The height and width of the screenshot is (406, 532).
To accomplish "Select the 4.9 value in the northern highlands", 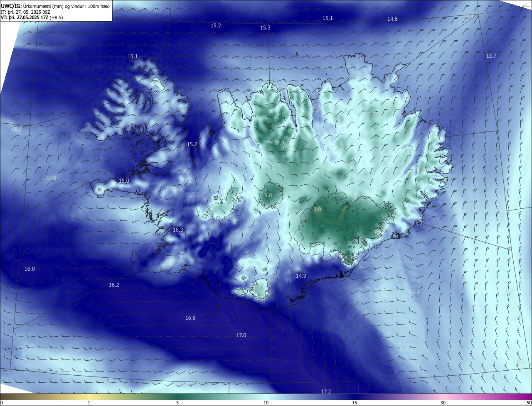I will [281, 142].
